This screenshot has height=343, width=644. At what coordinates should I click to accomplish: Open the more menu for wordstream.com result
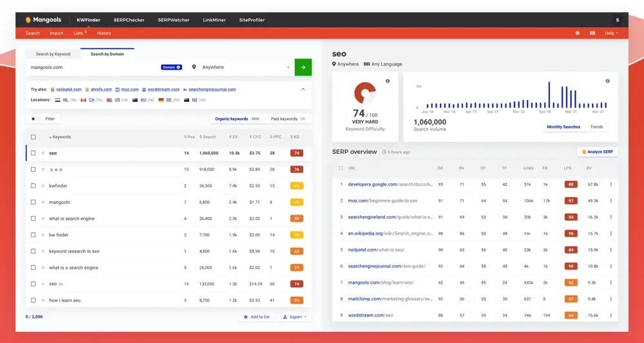coord(611,315)
